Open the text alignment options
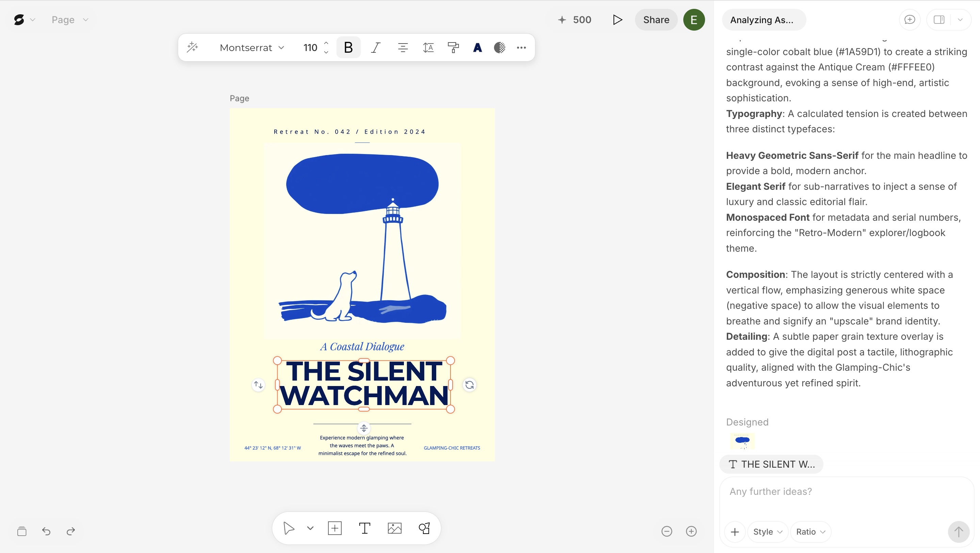This screenshot has height=553, width=980. pos(403,48)
